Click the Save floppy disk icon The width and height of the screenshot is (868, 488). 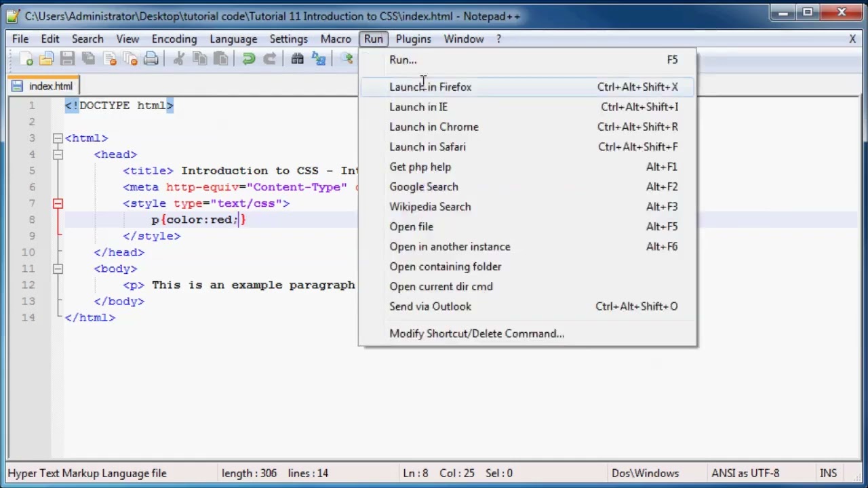point(67,60)
